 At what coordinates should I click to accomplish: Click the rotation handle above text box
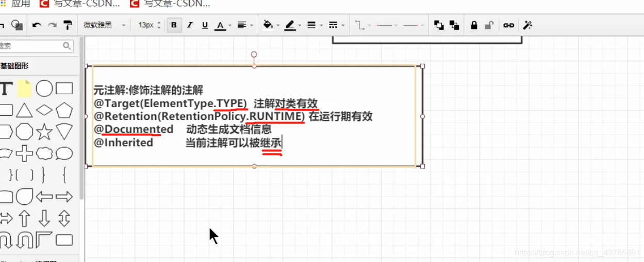(x=254, y=54)
